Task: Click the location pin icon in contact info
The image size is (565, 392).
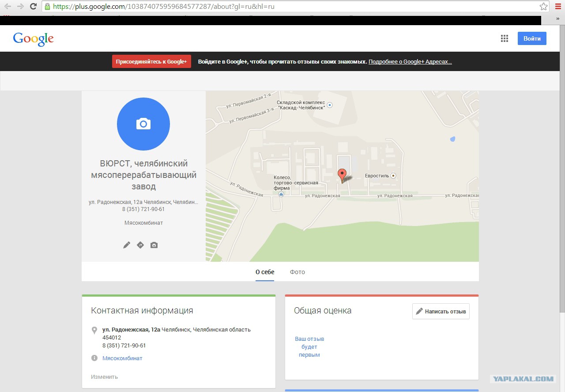Action: [x=94, y=330]
